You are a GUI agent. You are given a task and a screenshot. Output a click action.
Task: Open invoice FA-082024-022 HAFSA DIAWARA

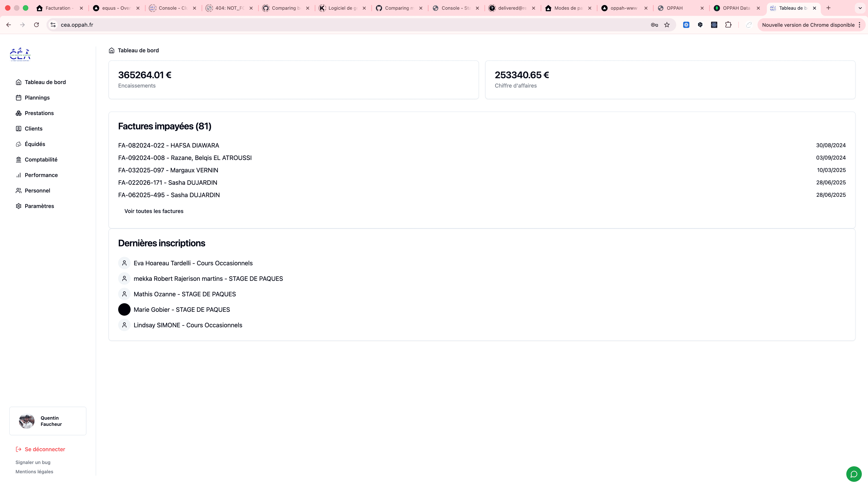click(x=168, y=145)
